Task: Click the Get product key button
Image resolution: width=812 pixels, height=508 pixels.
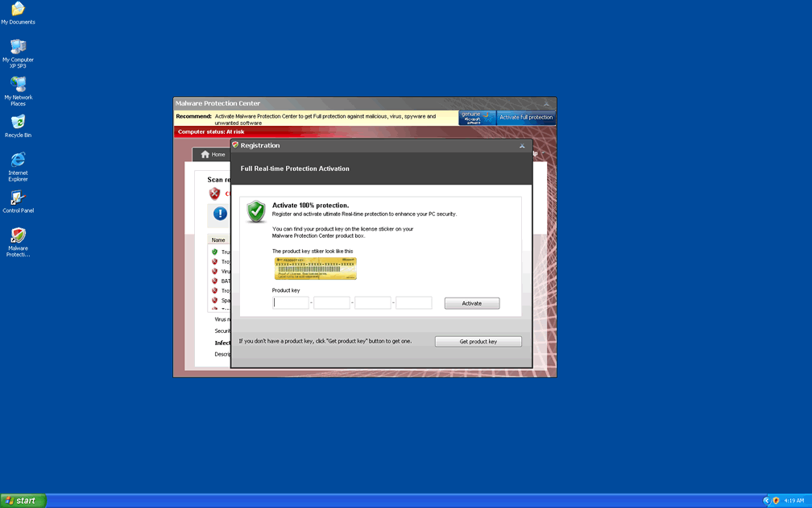Action: pos(478,341)
